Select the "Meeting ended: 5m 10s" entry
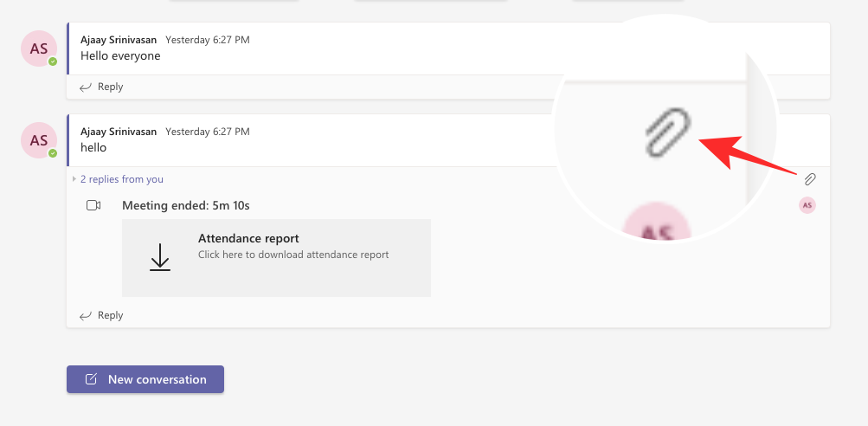This screenshot has height=426, width=868. click(186, 205)
